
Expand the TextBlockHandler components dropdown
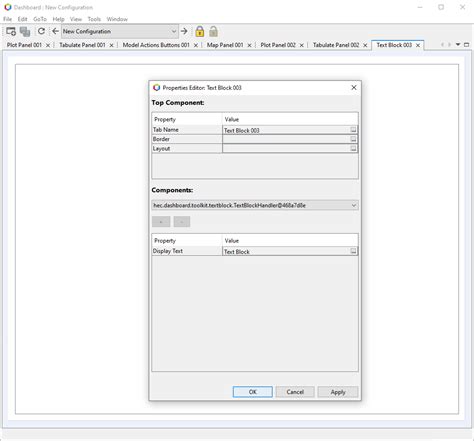[x=354, y=205]
